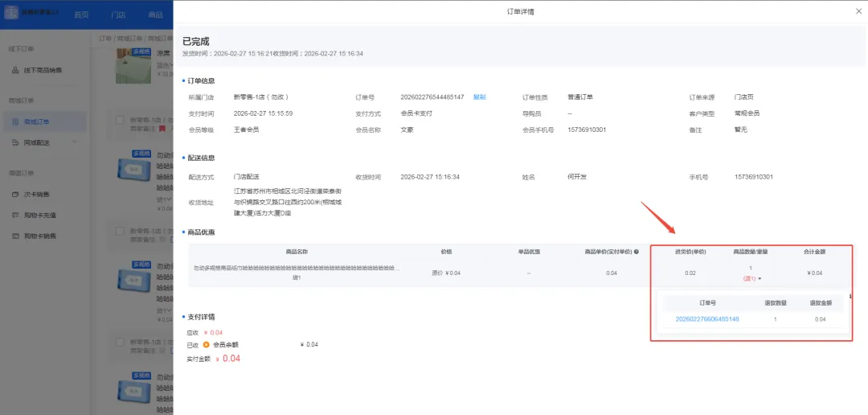The width and height of the screenshot is (868, 415).
Task: Click the 常规会员 customer type value
Action: point(747,113)
